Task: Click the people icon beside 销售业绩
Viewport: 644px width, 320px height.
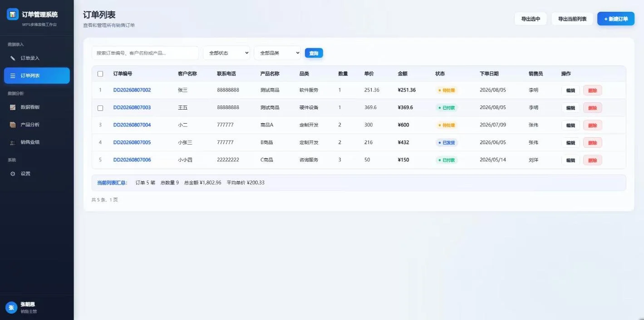Action: click(13, 142)
